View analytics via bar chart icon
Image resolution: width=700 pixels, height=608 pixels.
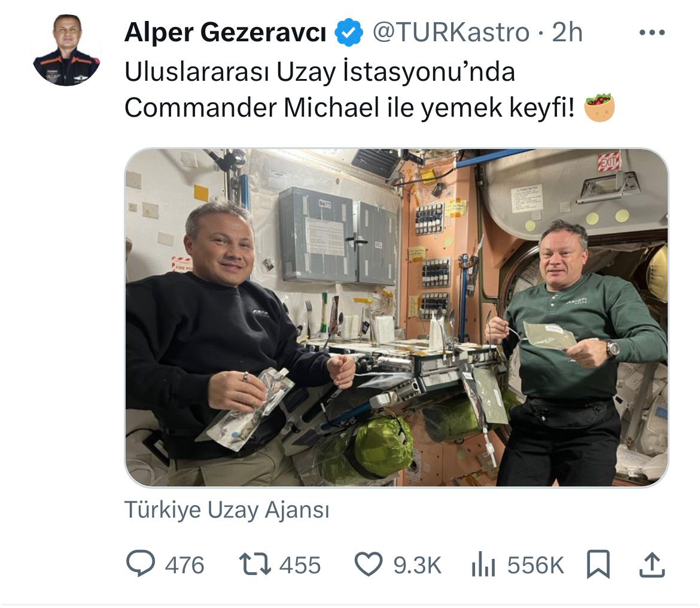click(483, 564)
